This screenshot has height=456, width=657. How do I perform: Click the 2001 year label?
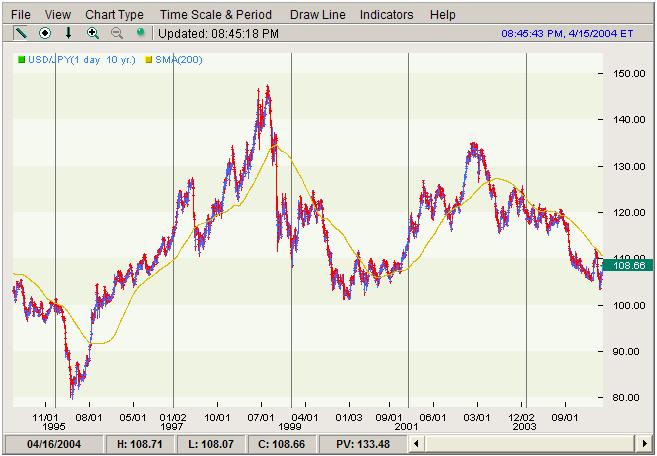click(406, 427)
